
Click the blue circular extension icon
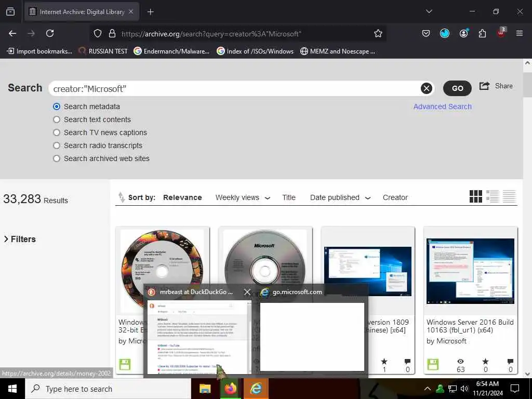coord(445,33)
